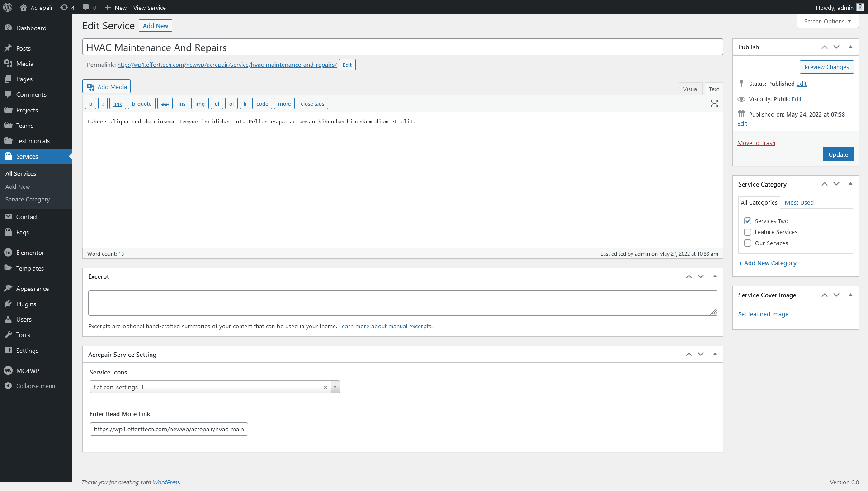This screenshot has width=868, height=491.
Task: Expand the Screen Options dropdown
Action: pyautogui.click(x=827, y=21)
